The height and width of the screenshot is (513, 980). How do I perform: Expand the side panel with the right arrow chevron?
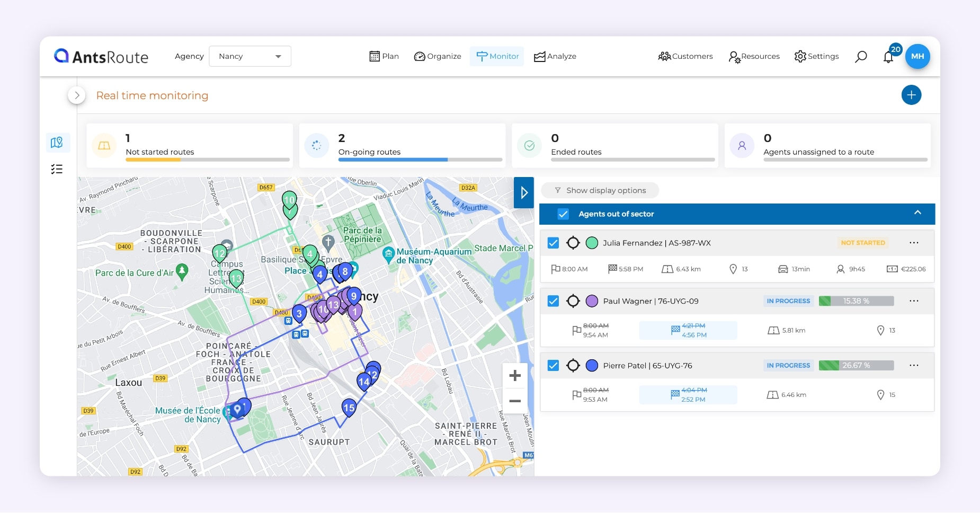[523, 192]
